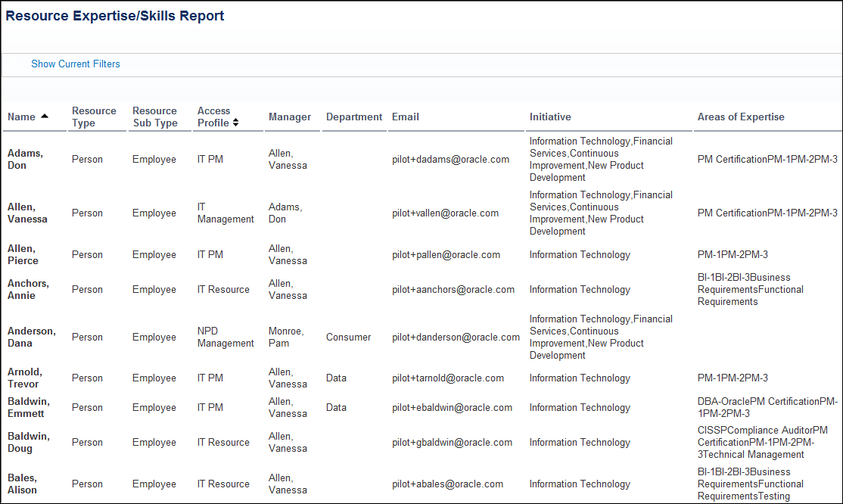This screenshot has height=504, width=843.
Task: Click Information Technology in Allen, Pierce row
Action: [x=580, y=254]
